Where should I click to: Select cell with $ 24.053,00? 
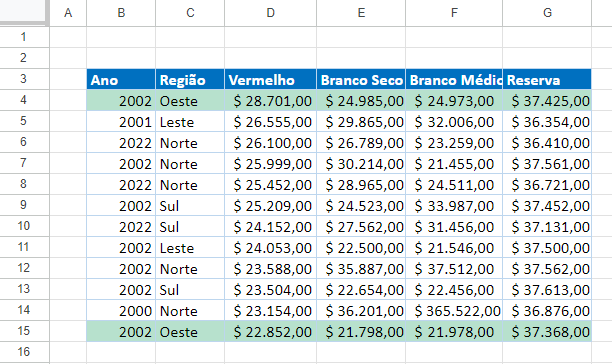[x=270, y=248]
